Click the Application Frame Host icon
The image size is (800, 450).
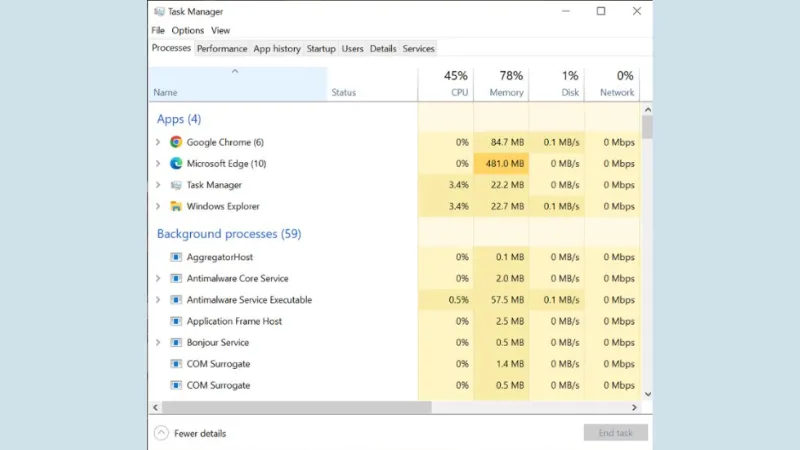tap(176, 321)
